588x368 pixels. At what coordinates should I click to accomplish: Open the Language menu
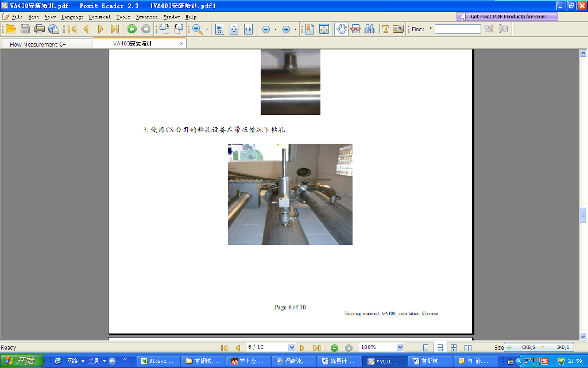click(x=72, y=17)
